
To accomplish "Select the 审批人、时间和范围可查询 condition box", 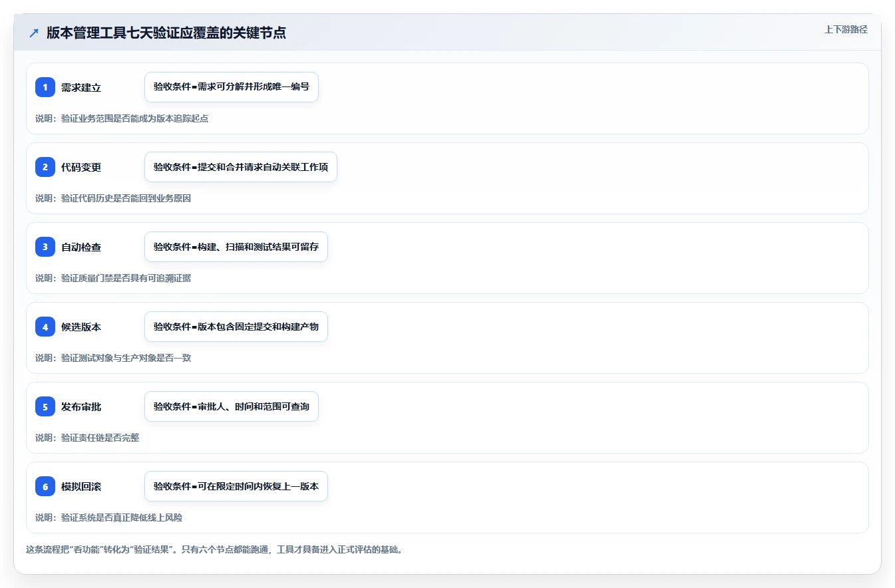I will [232, 406].
